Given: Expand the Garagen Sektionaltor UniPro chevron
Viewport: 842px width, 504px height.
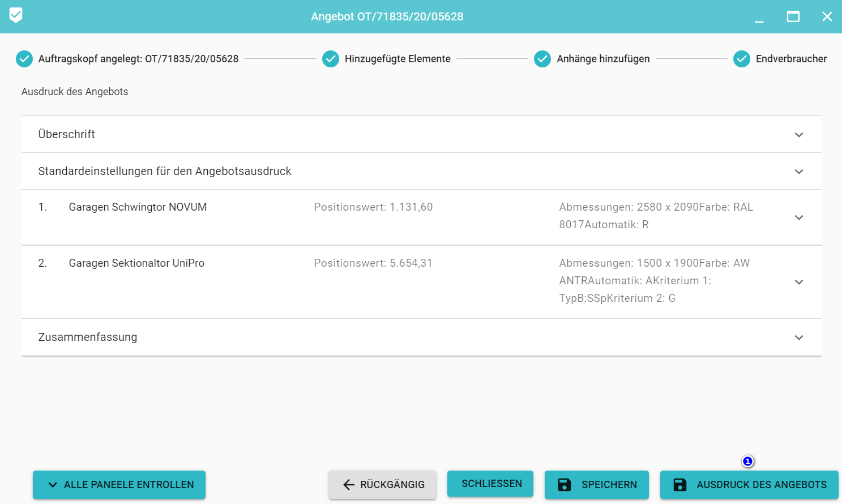Looking at the screenshot, I should pyautogui.click(x=799, y=282).
